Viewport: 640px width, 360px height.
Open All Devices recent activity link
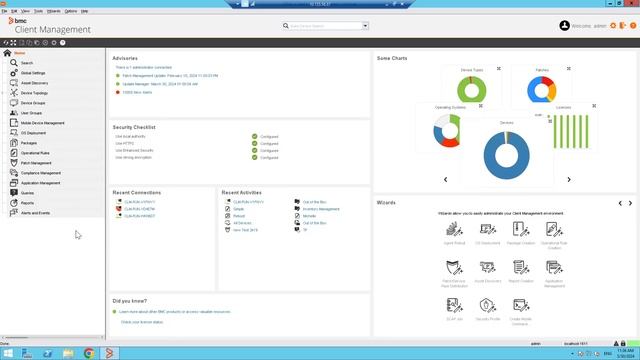coord(242,223)
